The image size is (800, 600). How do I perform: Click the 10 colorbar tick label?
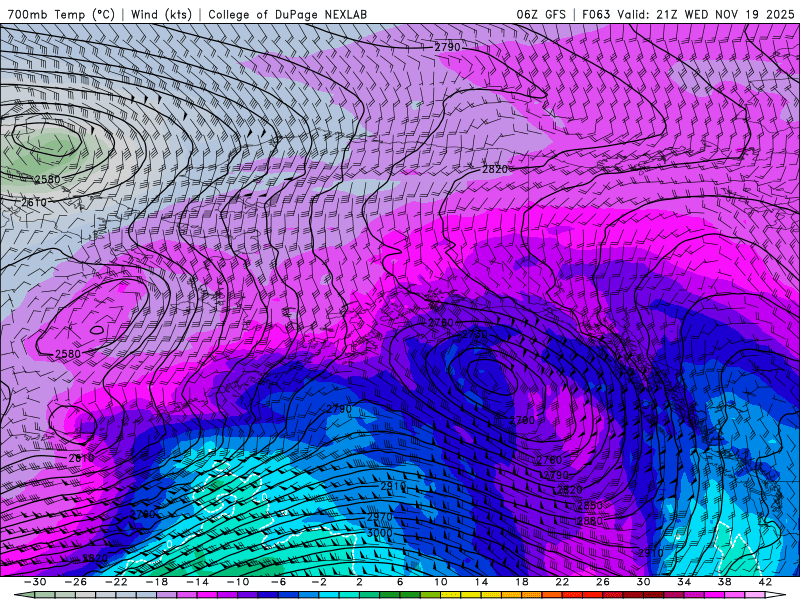point(440,582)
